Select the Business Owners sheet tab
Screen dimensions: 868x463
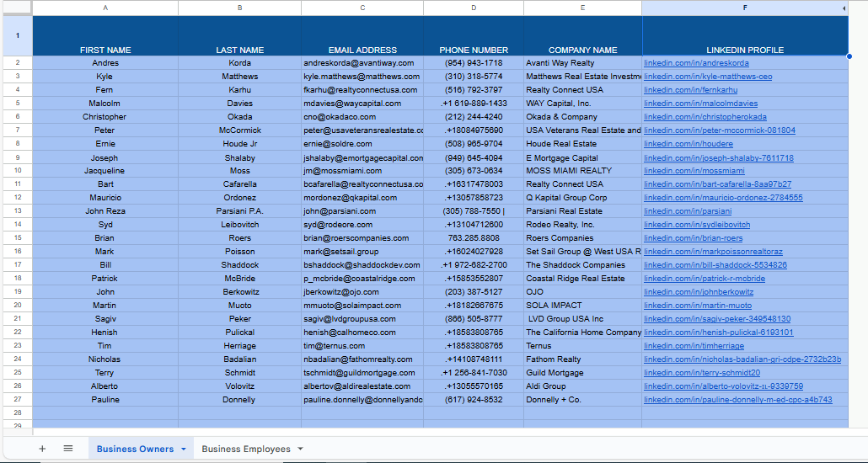[x=135, y=450]
